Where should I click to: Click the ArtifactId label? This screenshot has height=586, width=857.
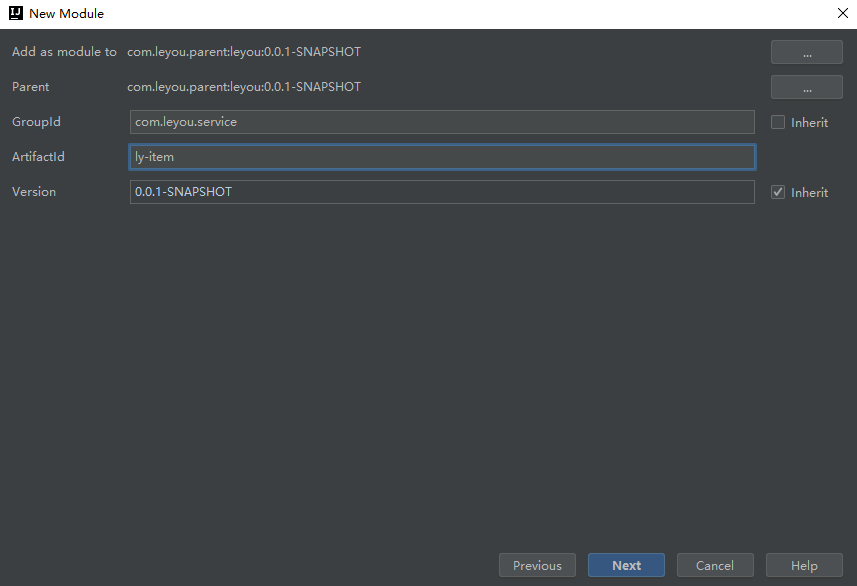(x=38, y=156)
